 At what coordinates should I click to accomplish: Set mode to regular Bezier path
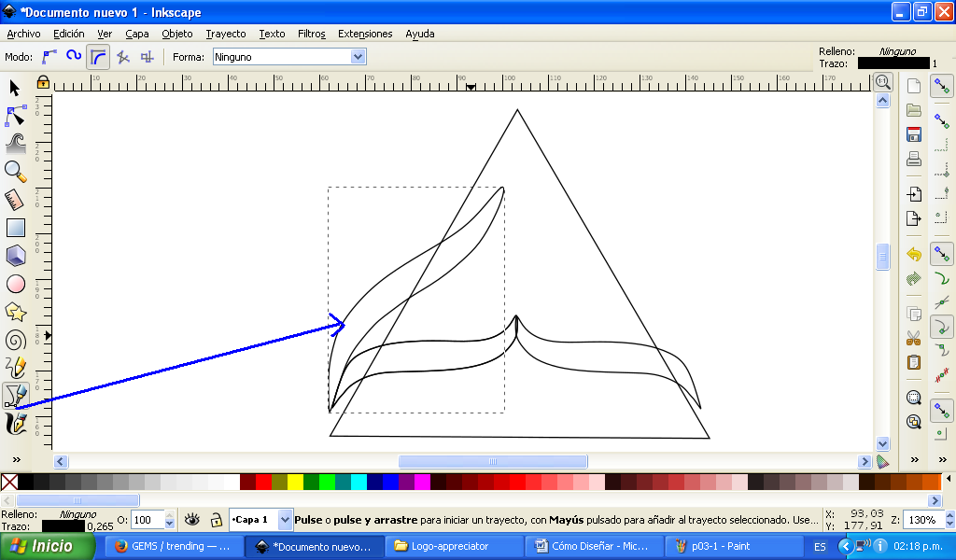point(49,57)
